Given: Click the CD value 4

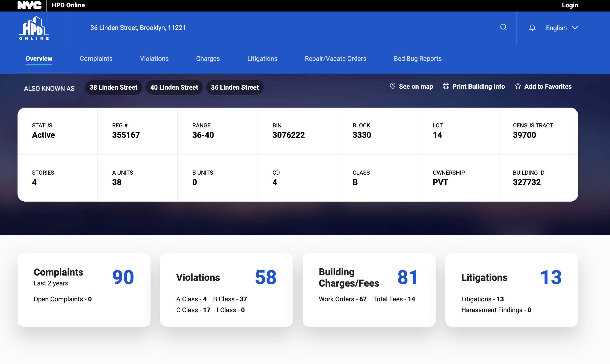Looking at the screenshot, I should 275,182.
